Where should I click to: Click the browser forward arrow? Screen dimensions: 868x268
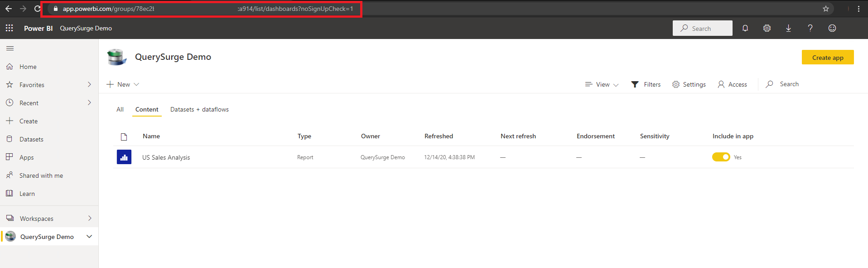pos(23,9)
